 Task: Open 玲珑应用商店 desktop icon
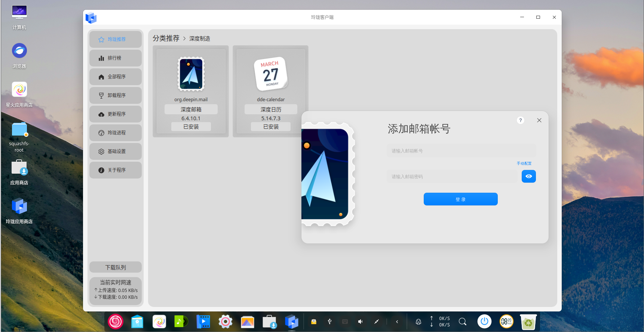[19, 211]
